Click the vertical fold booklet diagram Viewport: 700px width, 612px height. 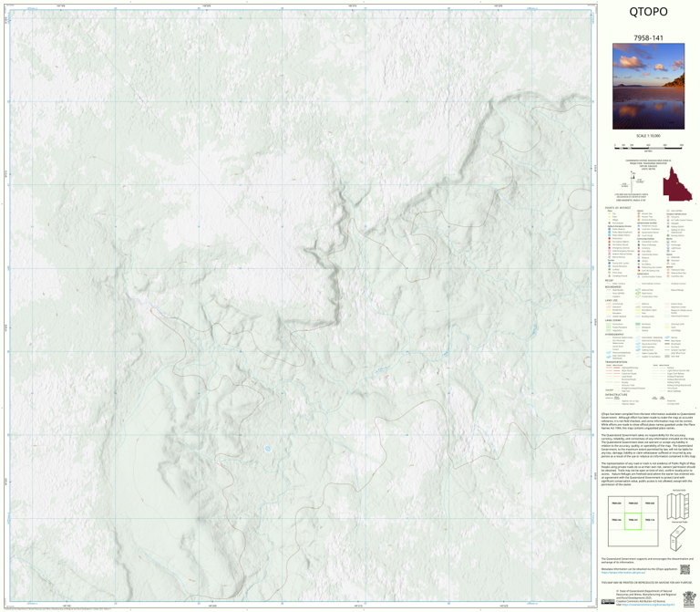click(x=677, y=538)
